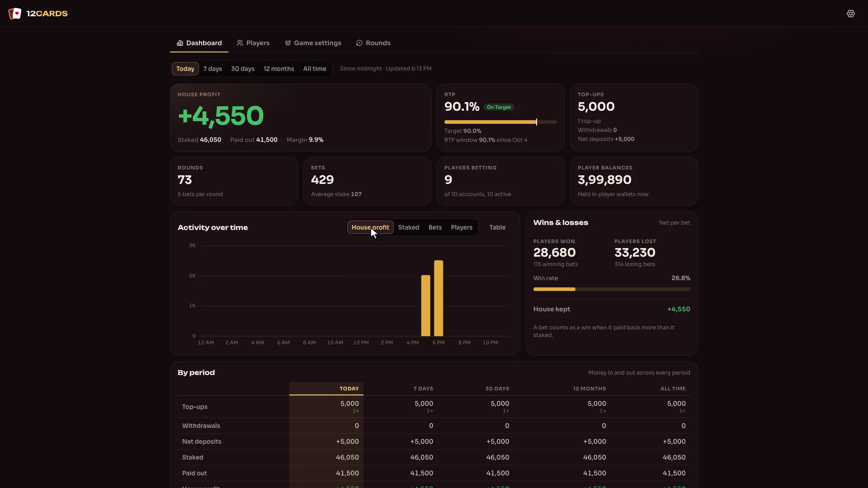
Task: Show Staked in activity chart
Action: click(x=409, y=227)
